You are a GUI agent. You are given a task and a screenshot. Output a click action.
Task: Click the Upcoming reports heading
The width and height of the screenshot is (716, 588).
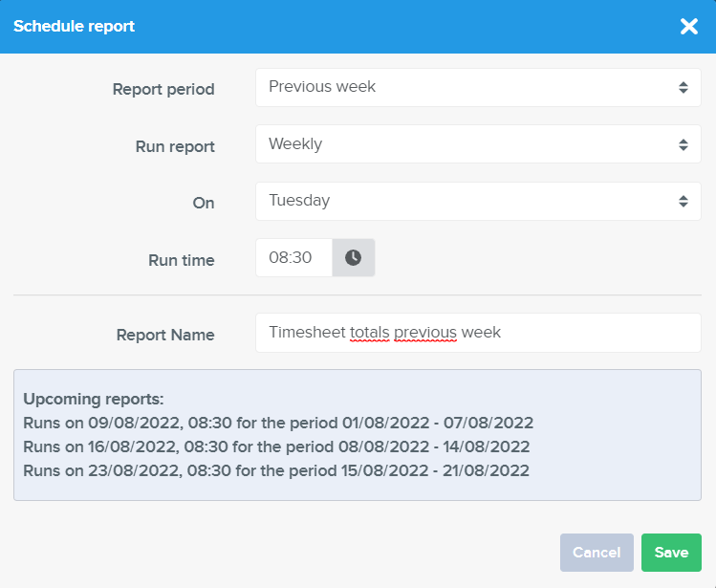tap(94, 399)
